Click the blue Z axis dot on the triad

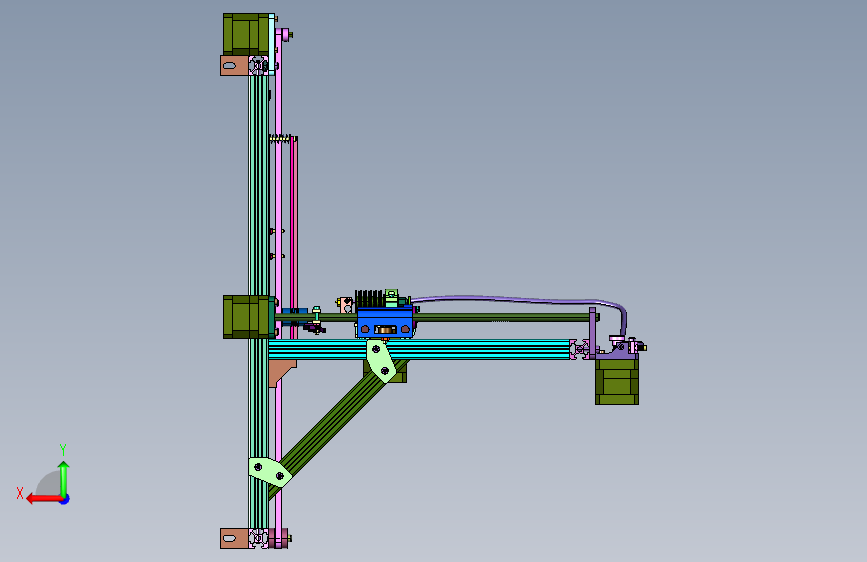(x=65, y=499)
